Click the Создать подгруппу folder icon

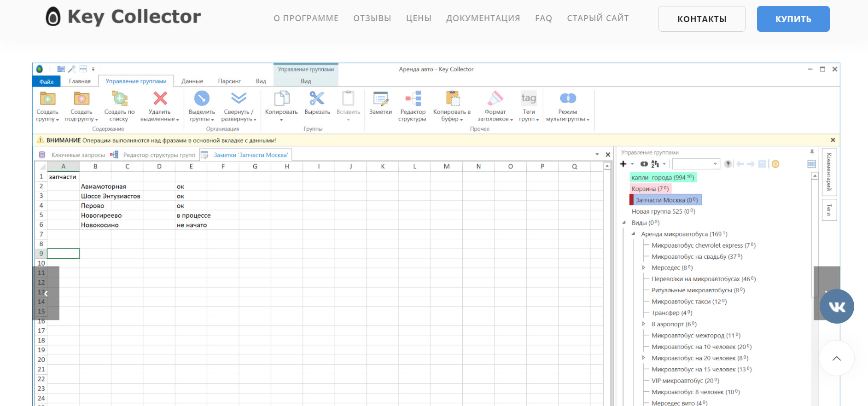coord(82,99)
